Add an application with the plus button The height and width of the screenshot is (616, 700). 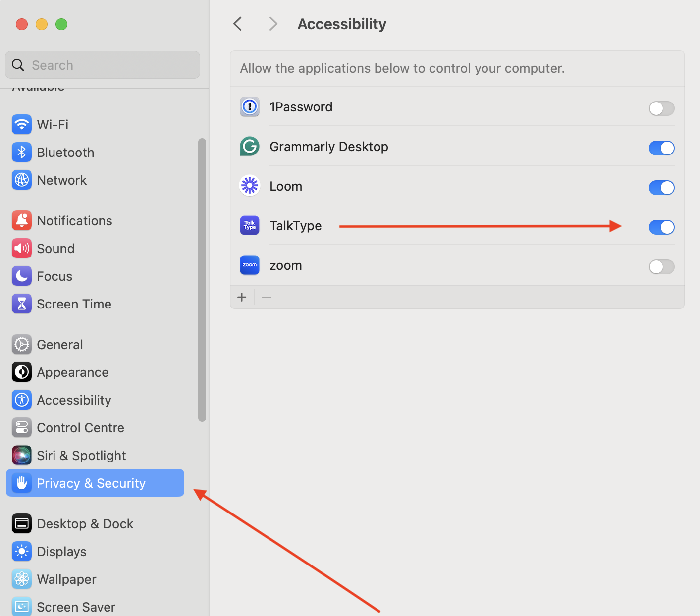242,297
